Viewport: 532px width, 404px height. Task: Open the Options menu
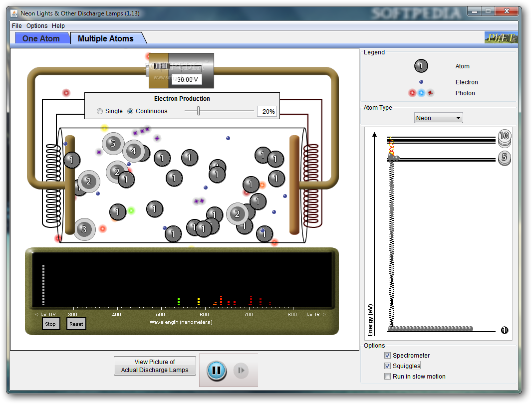(37, 26)
